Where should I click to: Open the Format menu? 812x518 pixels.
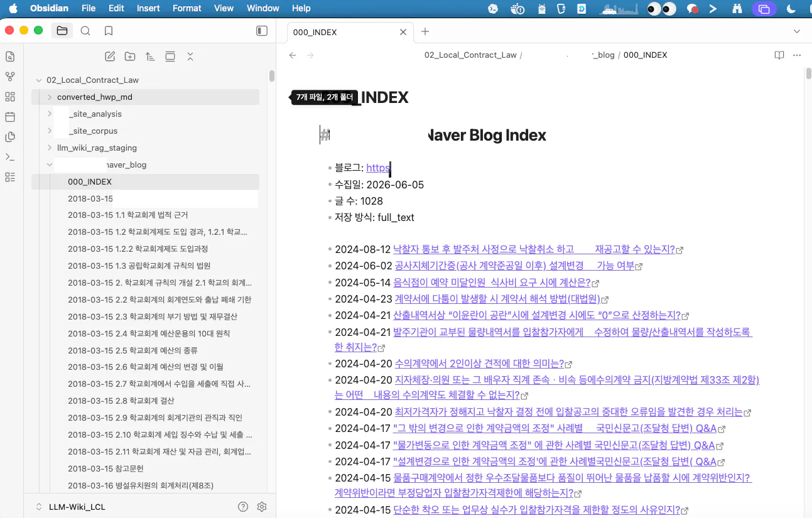click(x=187, y=8)
